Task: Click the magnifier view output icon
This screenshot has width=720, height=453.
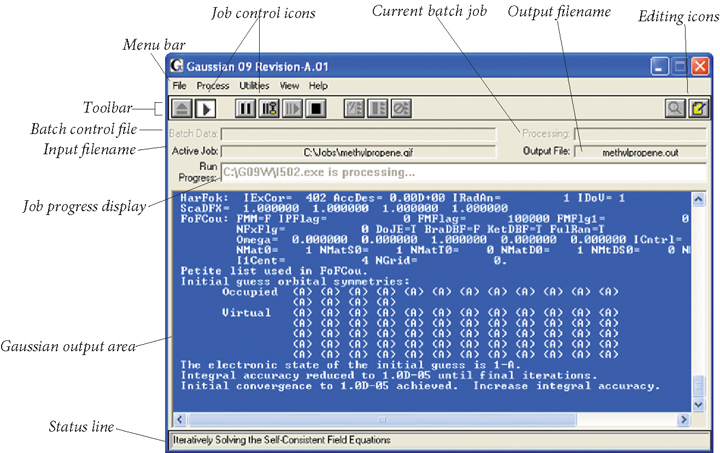Action: [675, 108]
